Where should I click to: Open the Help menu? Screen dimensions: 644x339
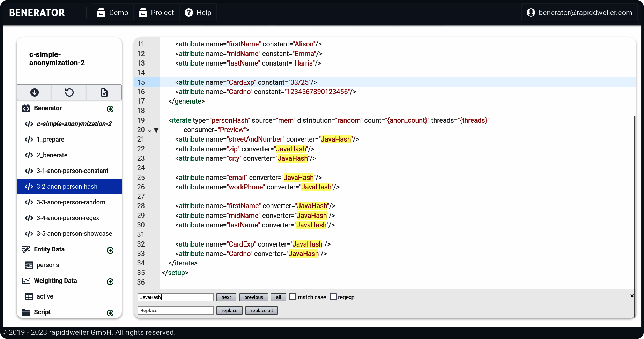click(x=198, y=13)
